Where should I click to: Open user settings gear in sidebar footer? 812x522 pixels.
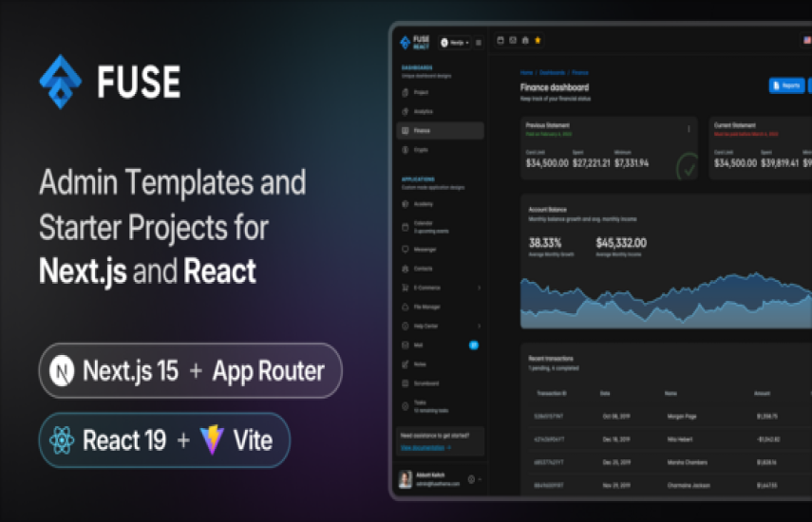[471, 479]
